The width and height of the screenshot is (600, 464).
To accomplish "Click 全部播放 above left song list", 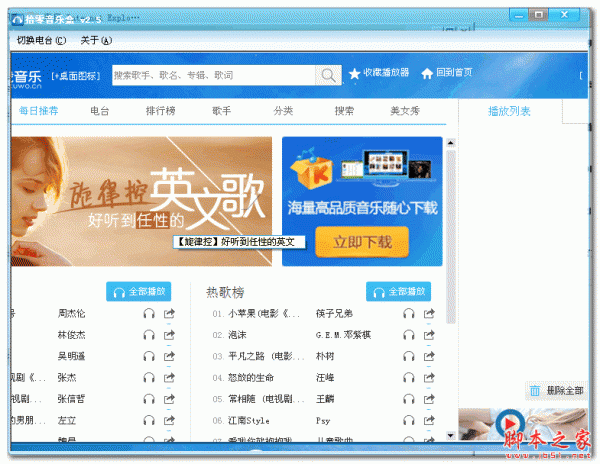I will pyautogui.click(x=139, y=291).
